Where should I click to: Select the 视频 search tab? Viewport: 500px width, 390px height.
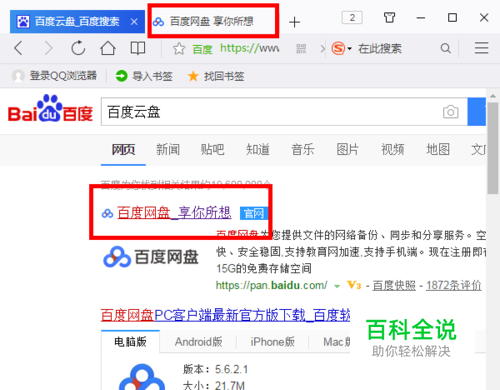click(x=393, y=149)
